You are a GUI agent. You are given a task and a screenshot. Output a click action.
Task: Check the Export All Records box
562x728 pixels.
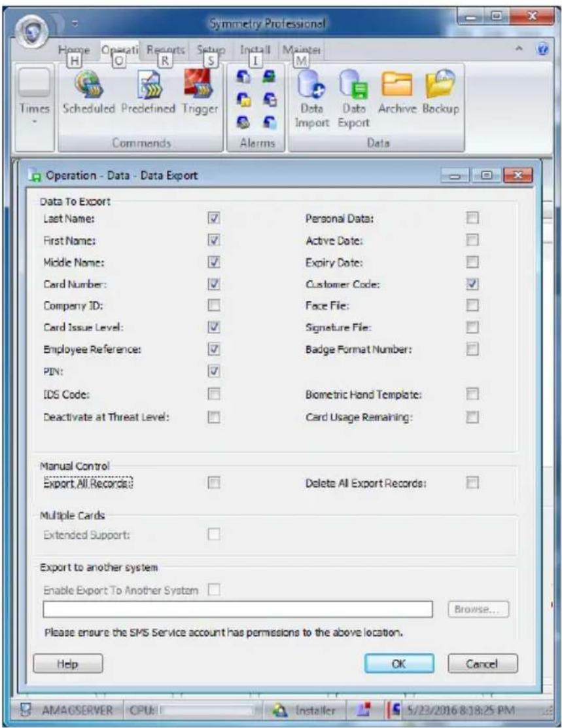(213, 483)
